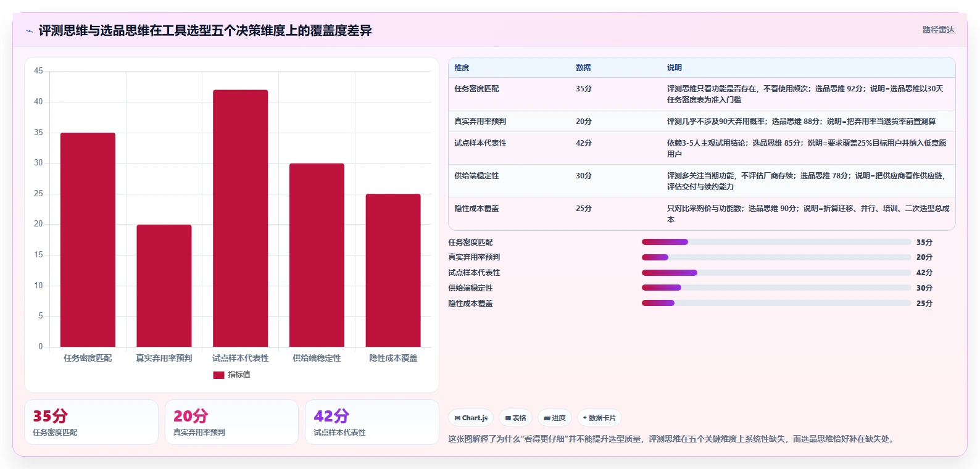
Task: Click the description mentioning 选品思维 90分
Action: click(808, 214)
